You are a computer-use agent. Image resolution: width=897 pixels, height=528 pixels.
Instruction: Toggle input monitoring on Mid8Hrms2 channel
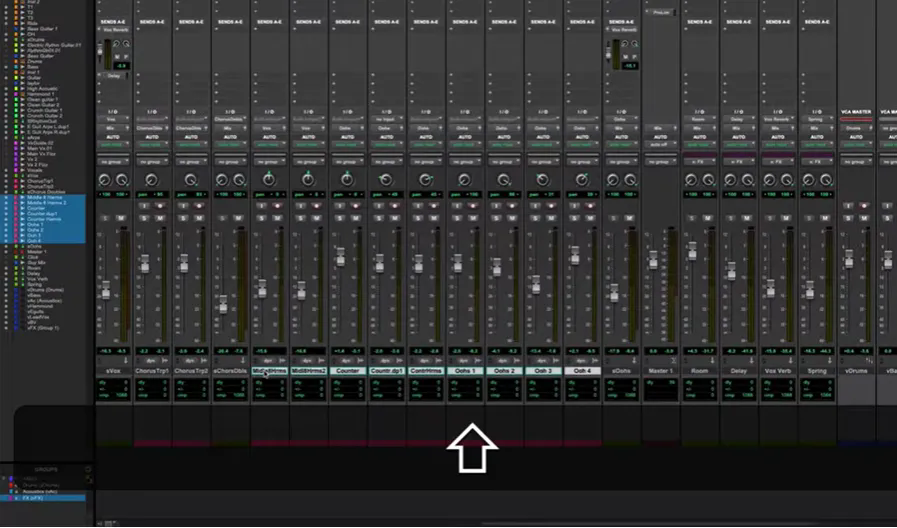click(300, 206)
